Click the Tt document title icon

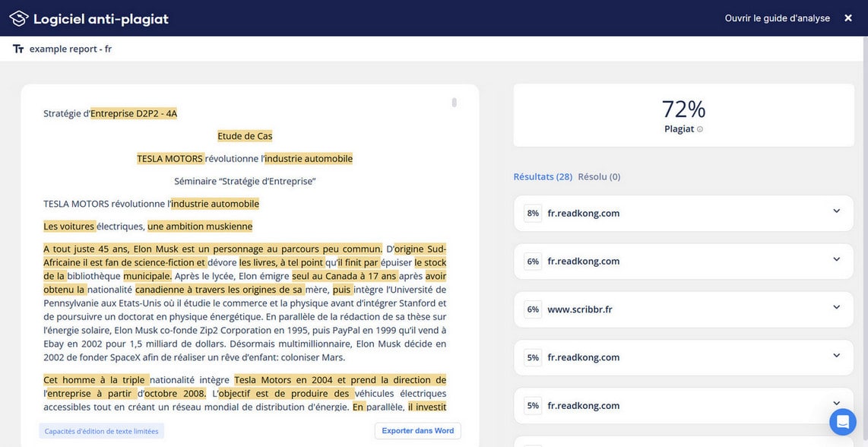coord(18,49)
